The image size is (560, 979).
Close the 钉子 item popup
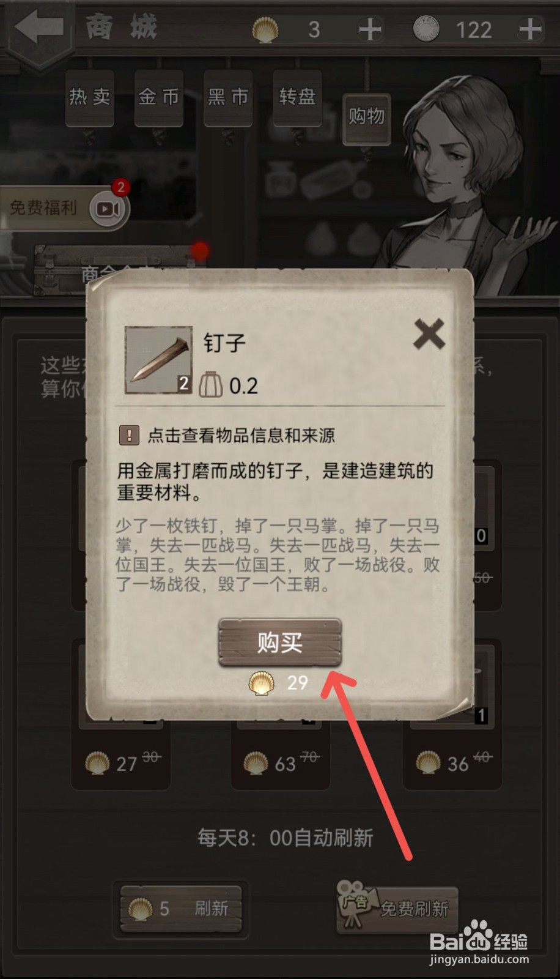(x=429, y=334)
